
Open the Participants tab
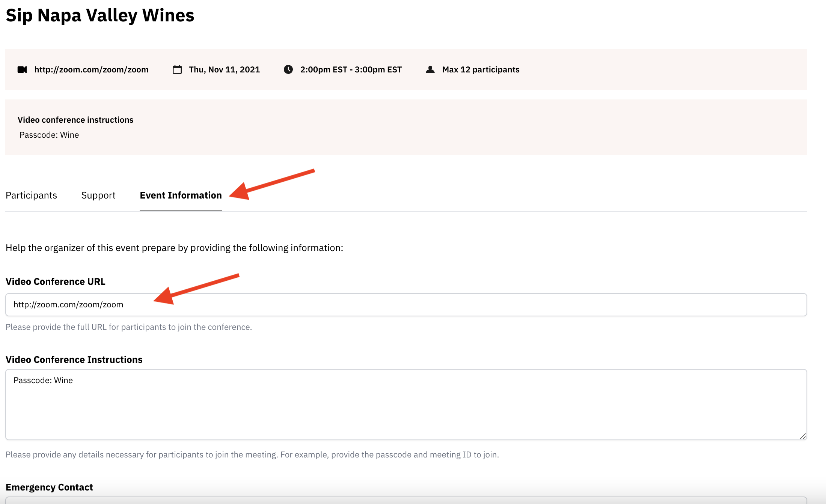pyautogui.click(x=31, y=196)
